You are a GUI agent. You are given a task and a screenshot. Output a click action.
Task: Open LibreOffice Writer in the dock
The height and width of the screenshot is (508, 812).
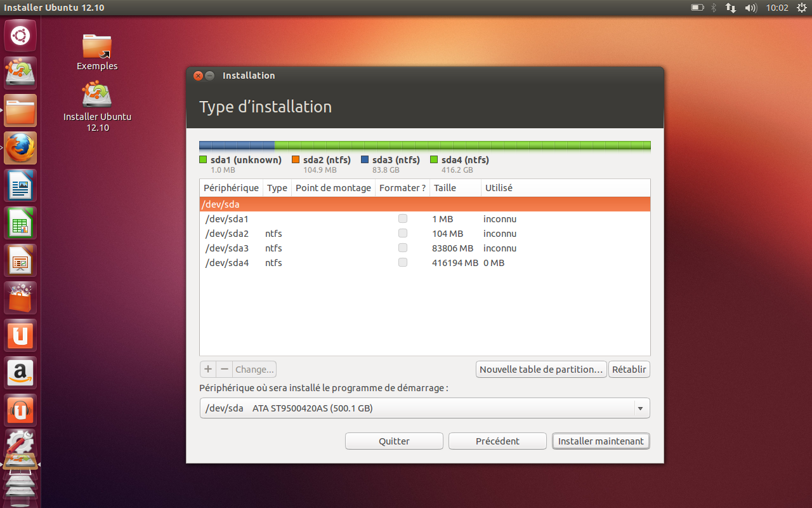tap(20, 185)
